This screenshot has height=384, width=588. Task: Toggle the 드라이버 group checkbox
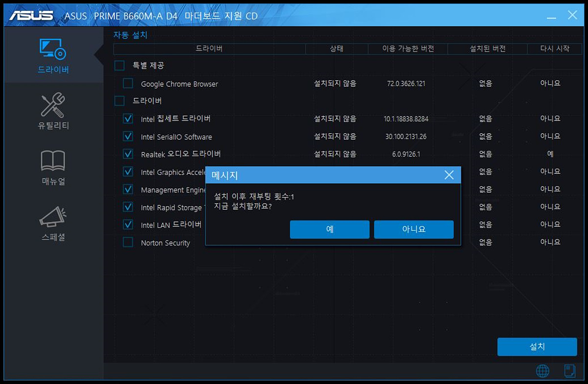(120, 101)
